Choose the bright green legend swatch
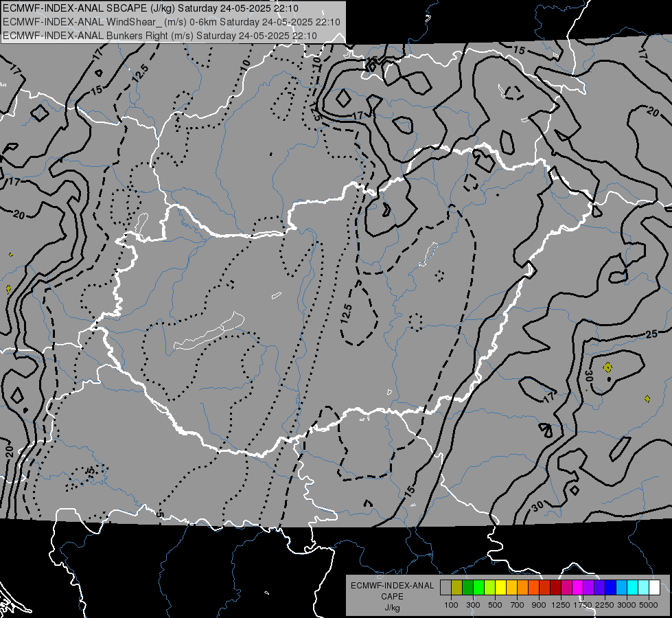 coord(478,587)
